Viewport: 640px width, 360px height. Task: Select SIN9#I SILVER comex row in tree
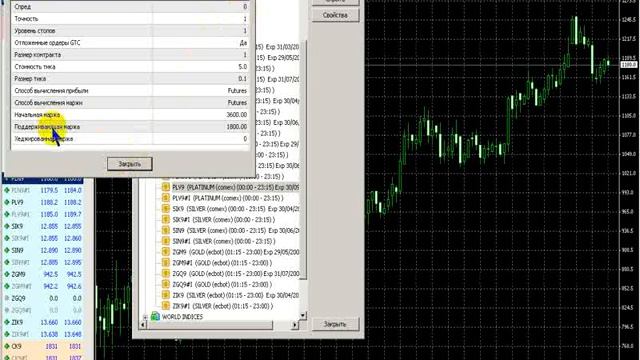point(224,241)
